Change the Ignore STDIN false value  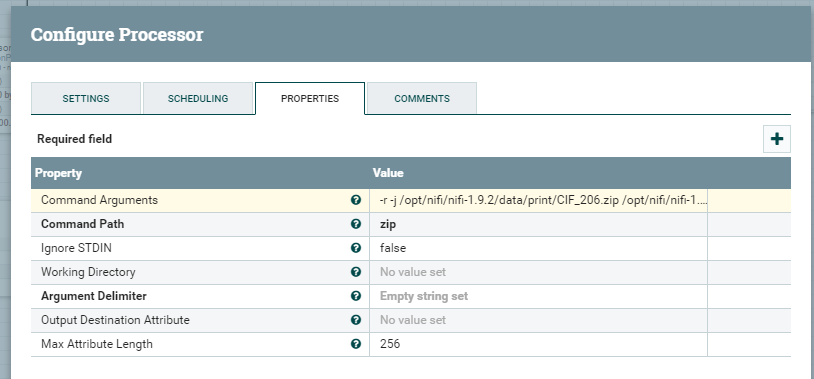tap(538, 248)
